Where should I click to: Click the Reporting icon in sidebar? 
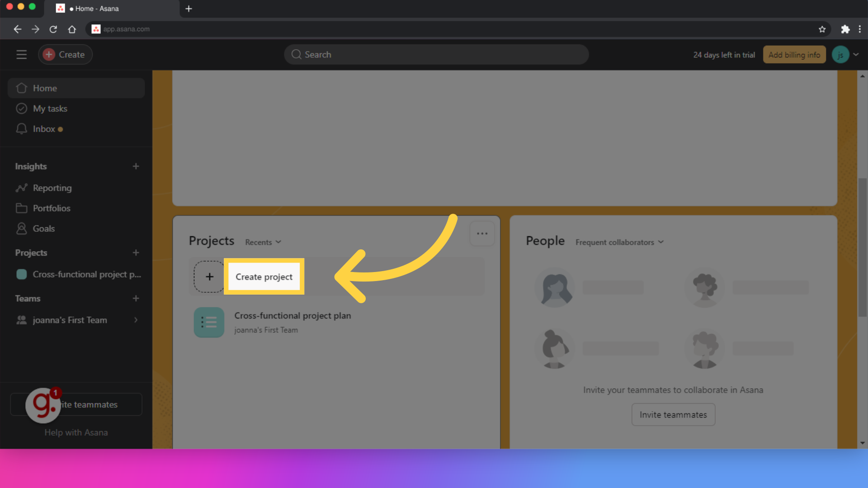pyautogui.click(x=21, y=188)
